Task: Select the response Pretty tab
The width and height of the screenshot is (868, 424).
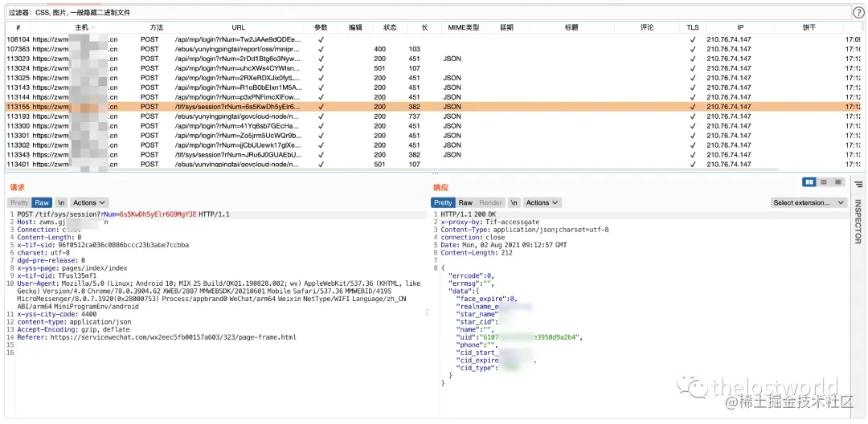Action: 443,203
